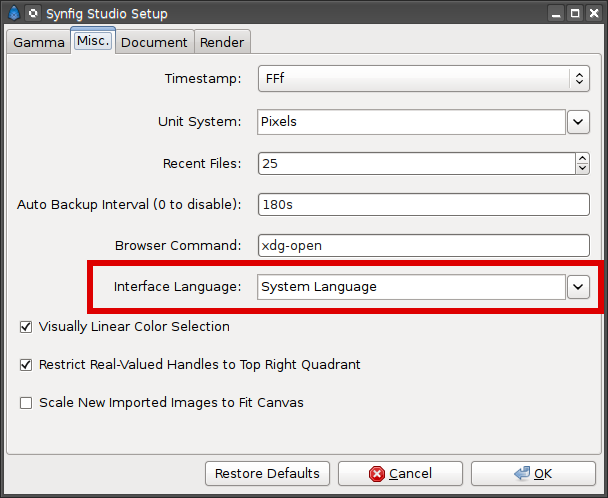The width and height of the screenshot is (608, 498).
Task: Open the Document tab
Action: click(154, 42)
